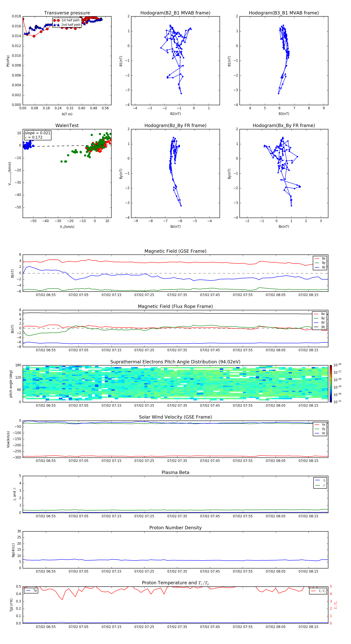Select '|B|' in Flux Rope legend
This screenshot has width=351, height=644.
(320, 327)
